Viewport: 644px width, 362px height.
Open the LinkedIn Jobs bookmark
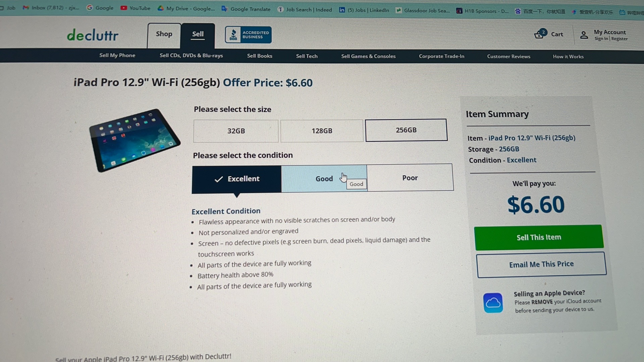pyautogui.click(x=364, y=10)
